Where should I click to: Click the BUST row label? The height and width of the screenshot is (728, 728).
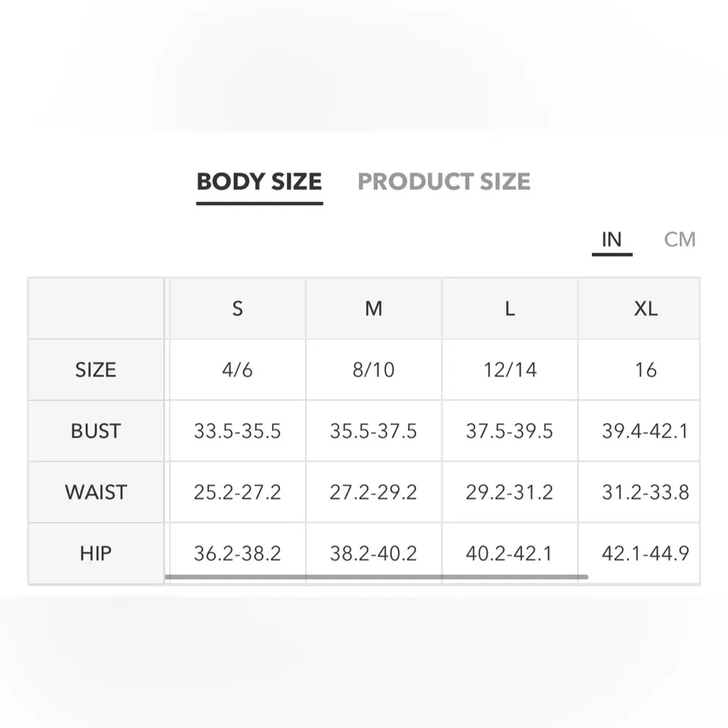click(x=95, y=431)
